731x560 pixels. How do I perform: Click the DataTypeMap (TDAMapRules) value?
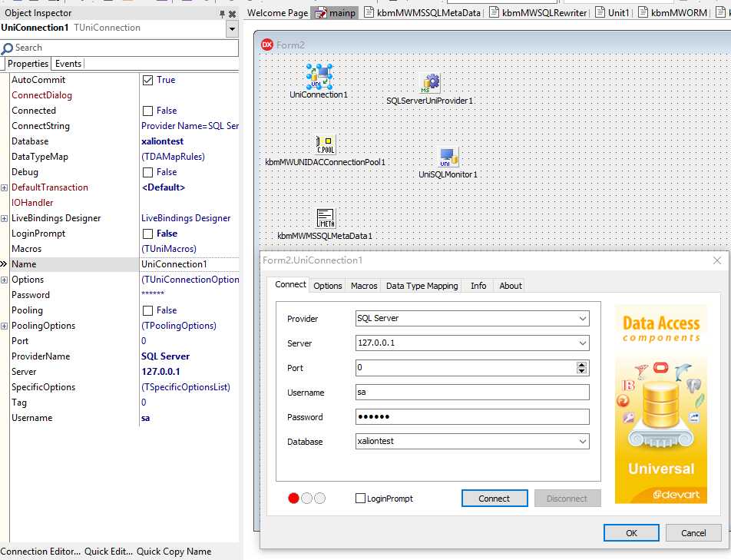[173, 157]
